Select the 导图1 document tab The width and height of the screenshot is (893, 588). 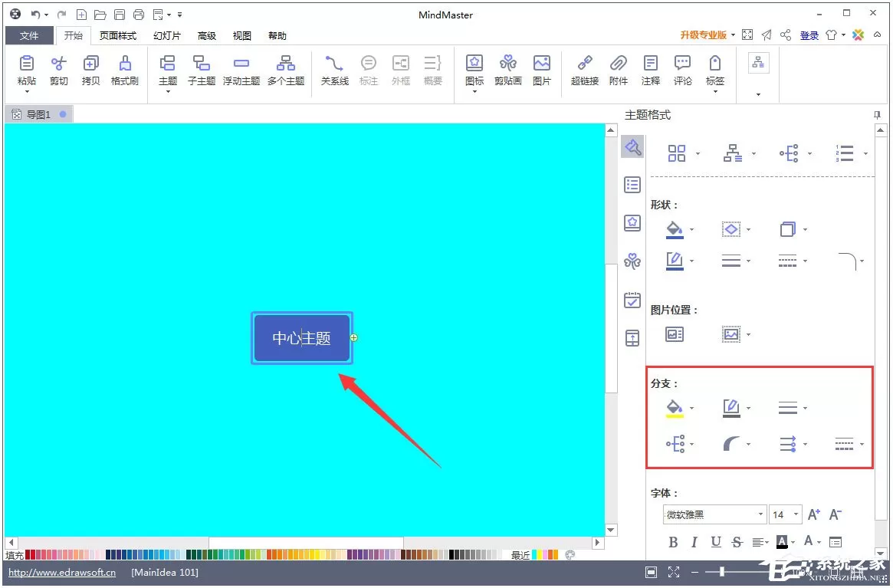pyautogui.click(x=39, y=114)
